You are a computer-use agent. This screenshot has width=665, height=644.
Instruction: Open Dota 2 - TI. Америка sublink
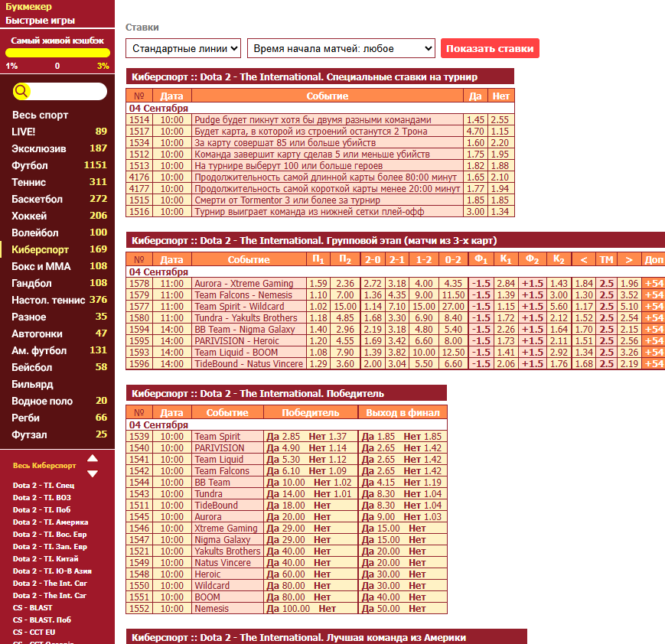pos(51,522)
